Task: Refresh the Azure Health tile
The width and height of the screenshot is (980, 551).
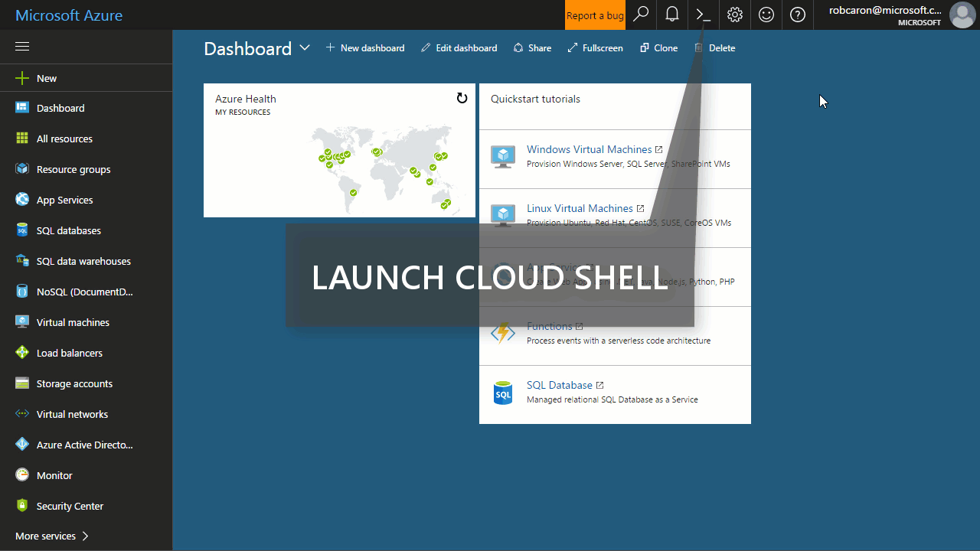Action: click(x=462, y=98)
